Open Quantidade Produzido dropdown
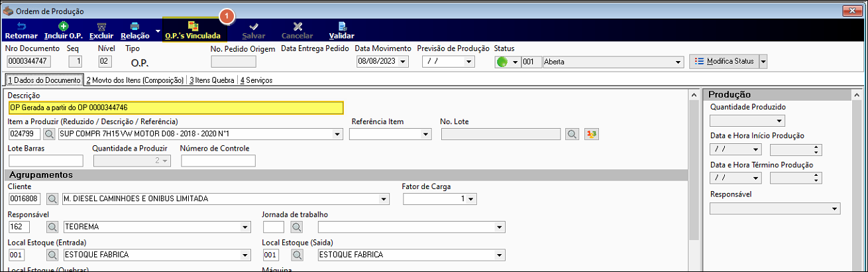This screenshot has height=272, width=868. pyautogui.click(x=780, y=121)
